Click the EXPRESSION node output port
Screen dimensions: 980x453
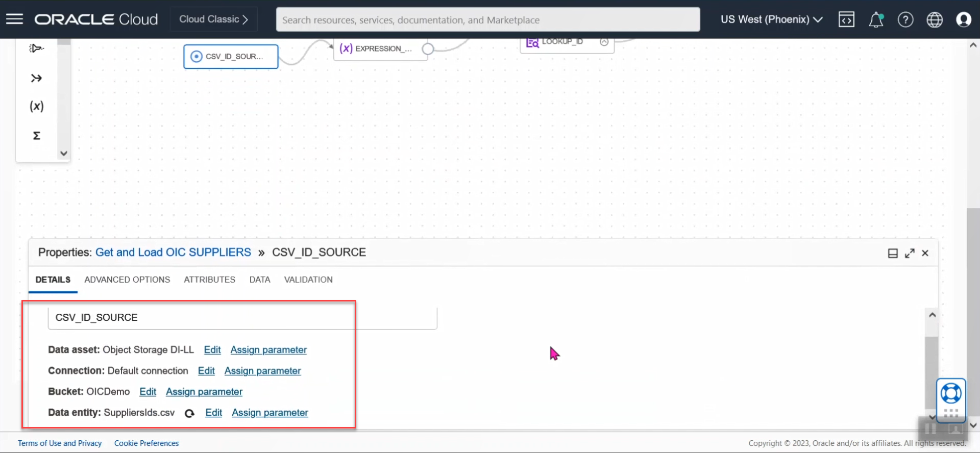click(x=428, y=49)
